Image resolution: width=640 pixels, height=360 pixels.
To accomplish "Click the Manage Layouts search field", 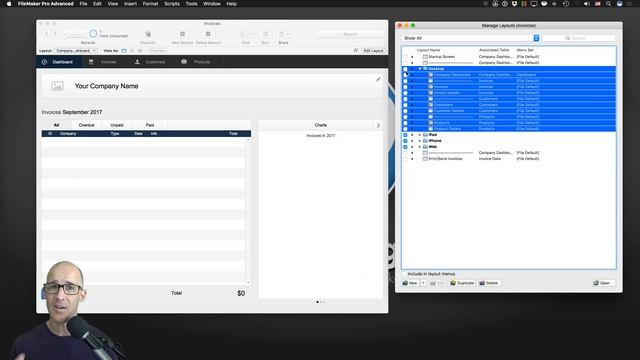I will (579, 38).
